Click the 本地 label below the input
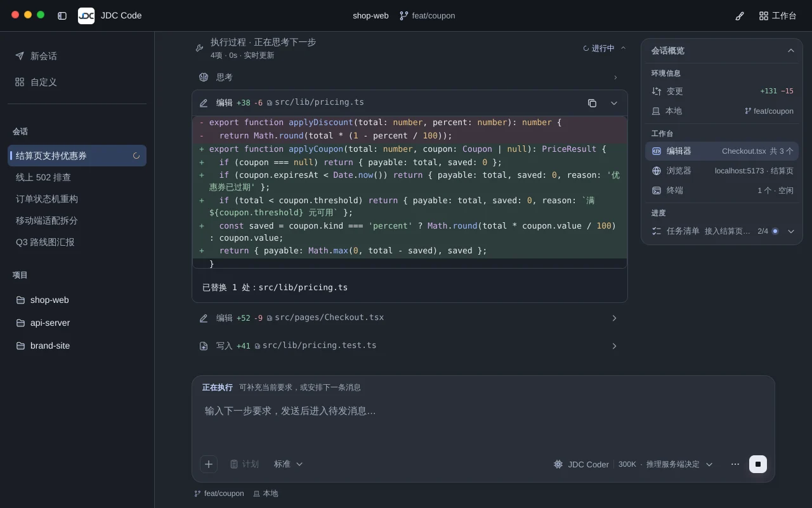The image size is (812, 508). pos(265,493)
